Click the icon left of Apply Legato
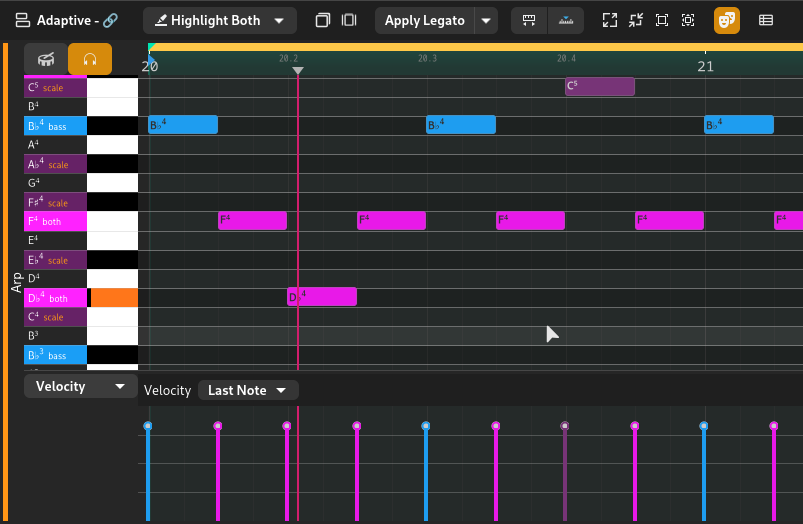 (x=349, y=20)
